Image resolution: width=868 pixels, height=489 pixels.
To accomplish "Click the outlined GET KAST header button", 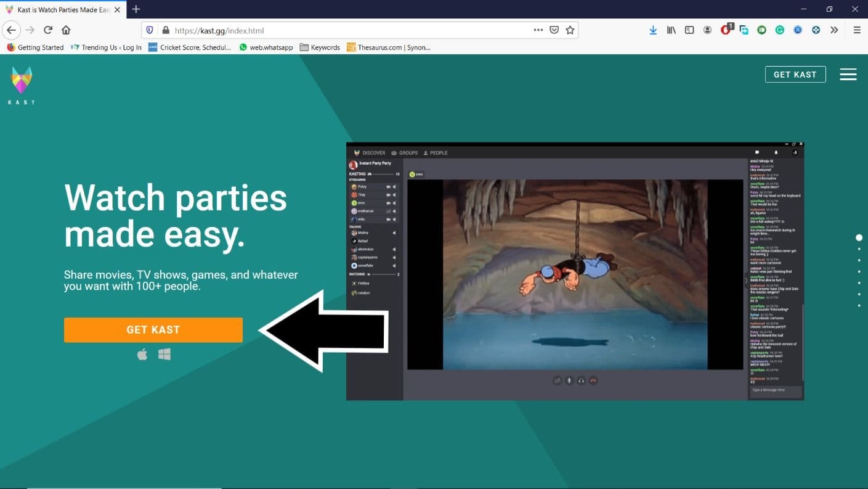I will tap(795, 75).
